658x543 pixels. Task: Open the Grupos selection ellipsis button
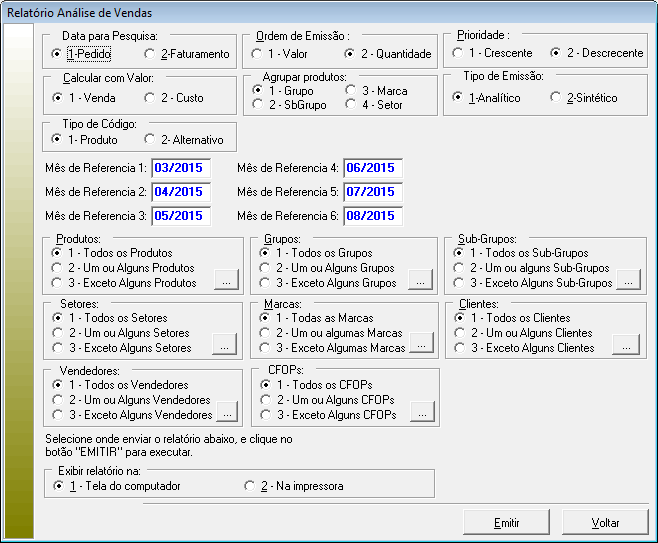(x=423, y=282)
